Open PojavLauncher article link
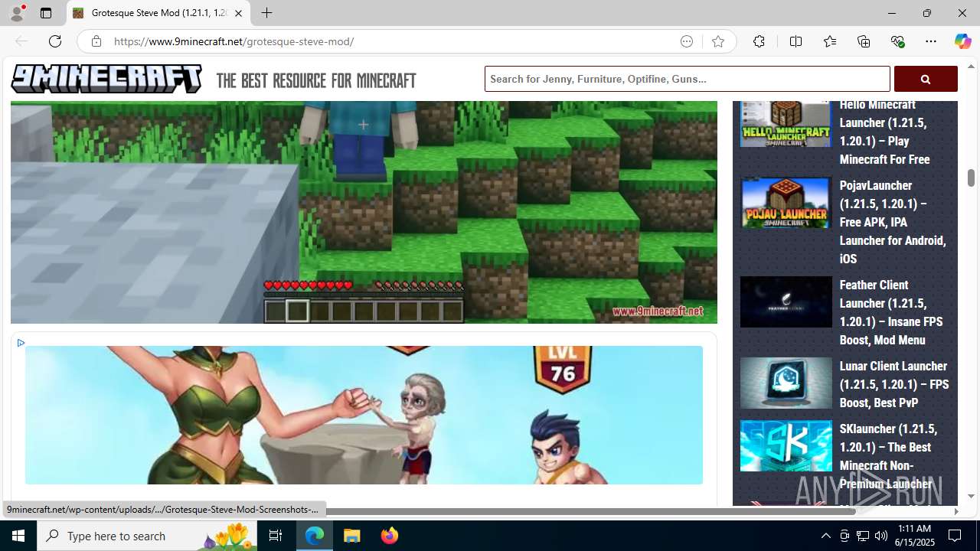Viewport: 980px width, 551px height. pos(893,222)
